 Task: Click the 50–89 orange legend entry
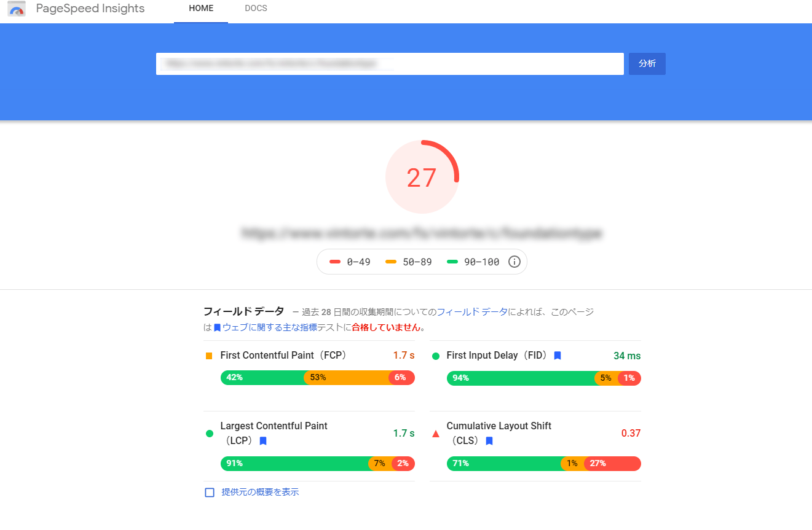409,262
